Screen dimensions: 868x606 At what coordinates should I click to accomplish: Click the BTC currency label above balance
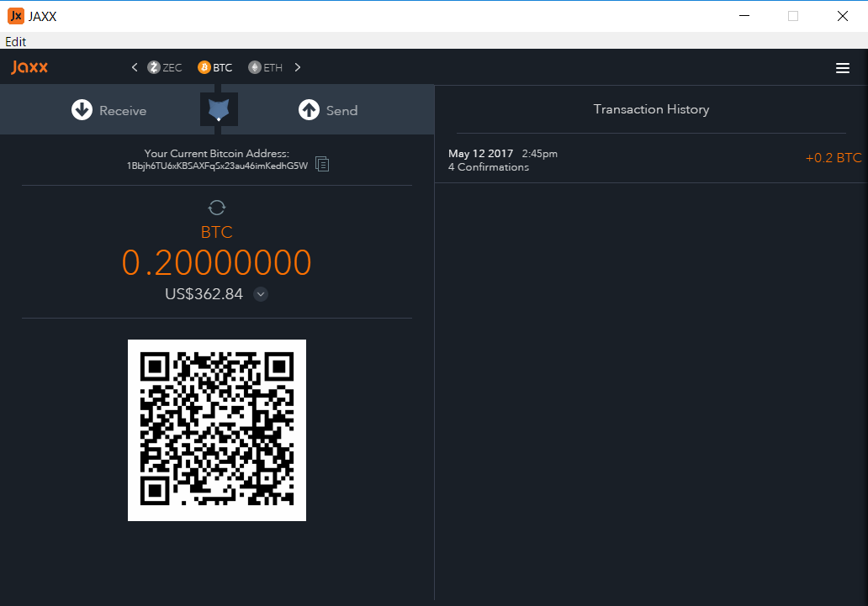point(216,232)
